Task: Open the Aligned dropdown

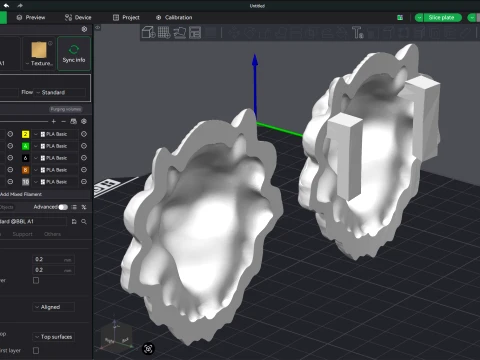Action: [53, 307]
